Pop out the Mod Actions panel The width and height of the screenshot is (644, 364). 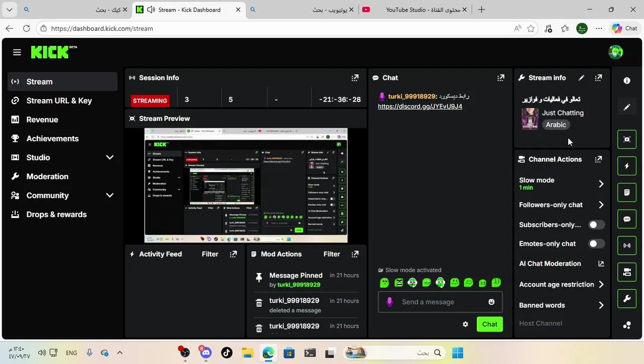(355, 254)
